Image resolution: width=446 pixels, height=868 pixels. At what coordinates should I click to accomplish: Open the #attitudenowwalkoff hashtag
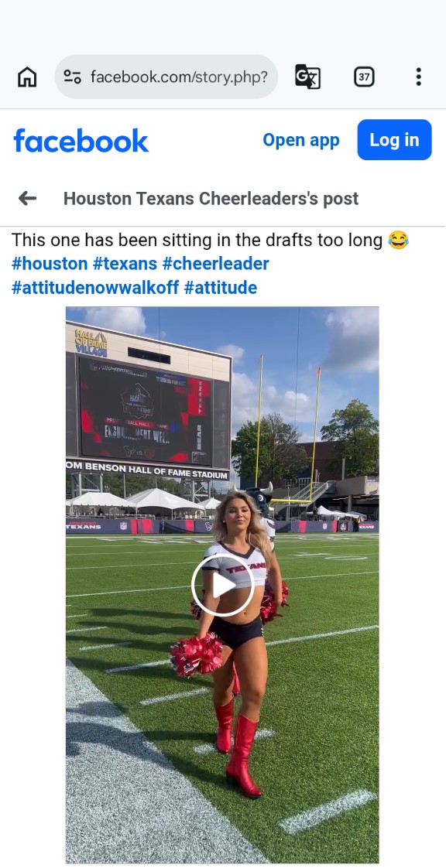coord(95,288)
